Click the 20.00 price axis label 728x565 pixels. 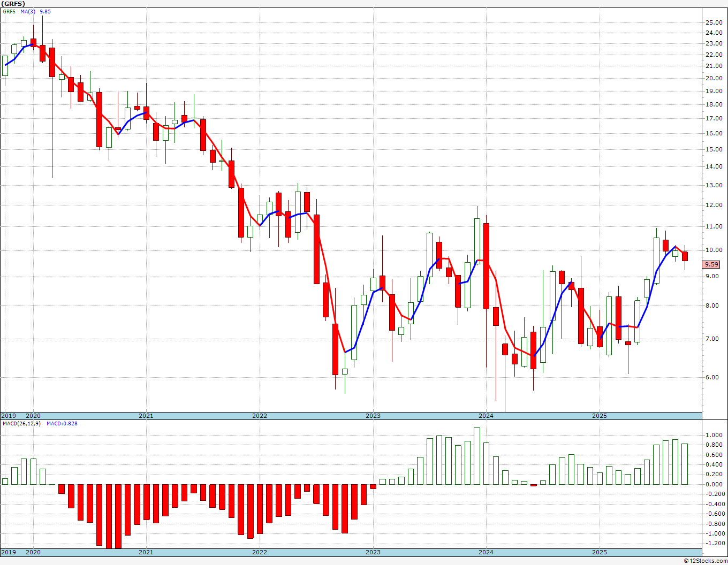point(714,78)
